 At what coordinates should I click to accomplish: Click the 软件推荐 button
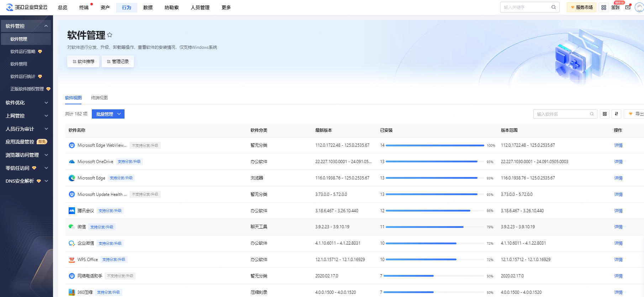coord(83,62)
